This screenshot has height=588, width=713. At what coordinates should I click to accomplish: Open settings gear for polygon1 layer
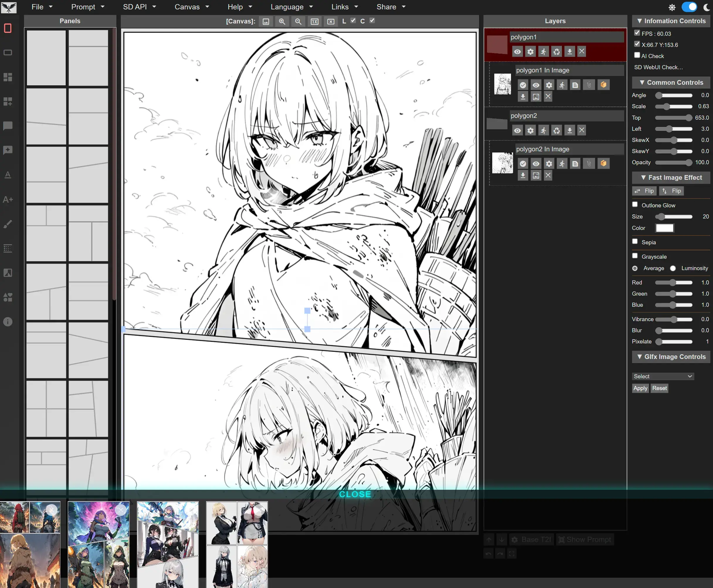(530, 52)
